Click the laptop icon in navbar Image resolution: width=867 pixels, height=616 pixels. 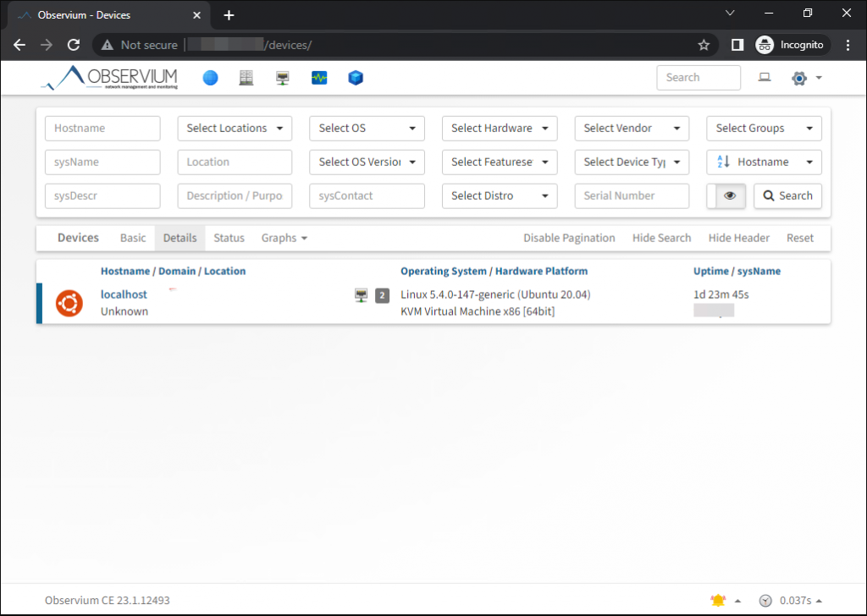click(765, 78)
